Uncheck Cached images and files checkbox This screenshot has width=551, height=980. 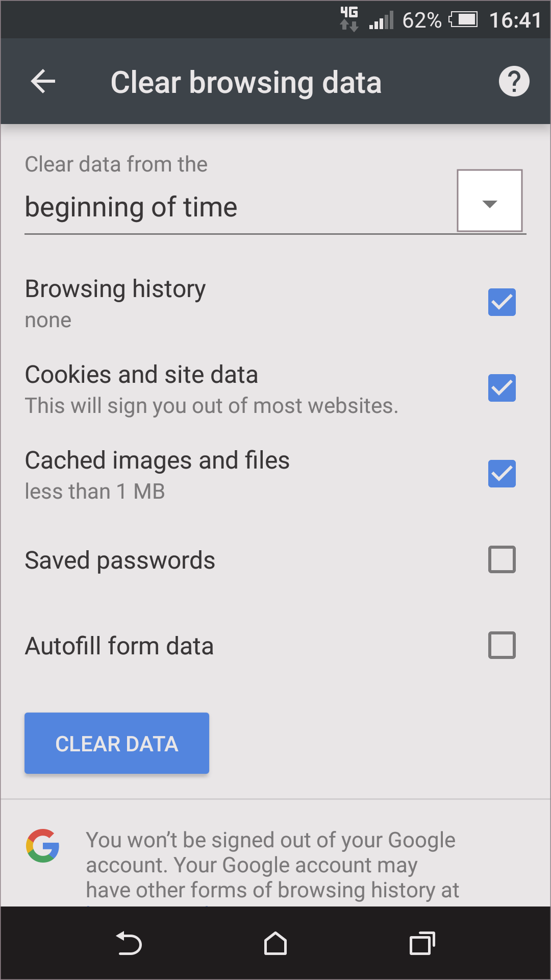click(502, 474)
